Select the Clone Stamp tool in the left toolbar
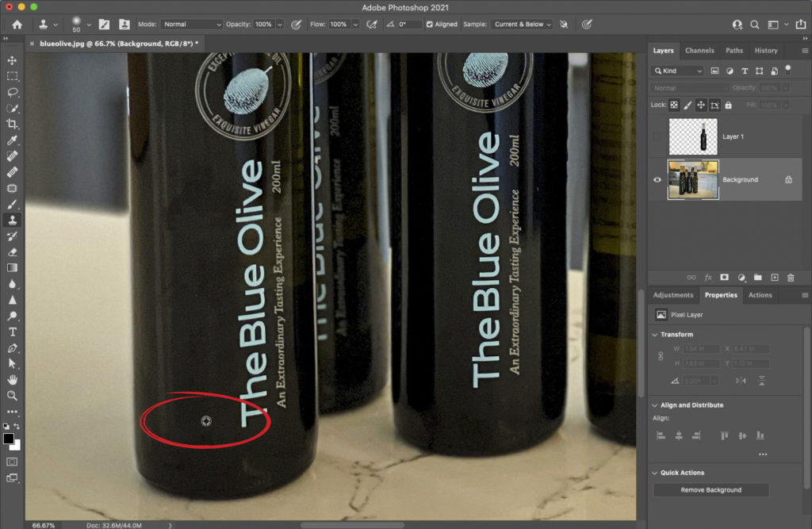812x529 pixels. [x=13, y=220]
